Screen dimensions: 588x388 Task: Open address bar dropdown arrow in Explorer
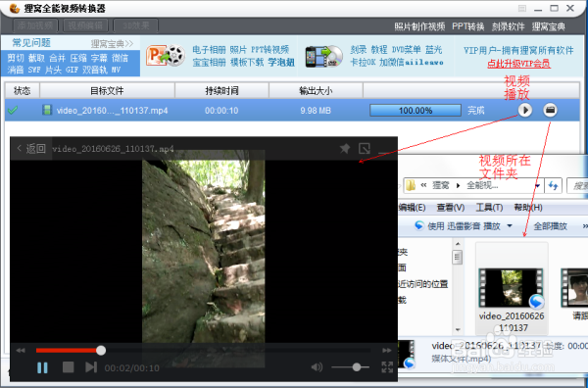point(538,186)
